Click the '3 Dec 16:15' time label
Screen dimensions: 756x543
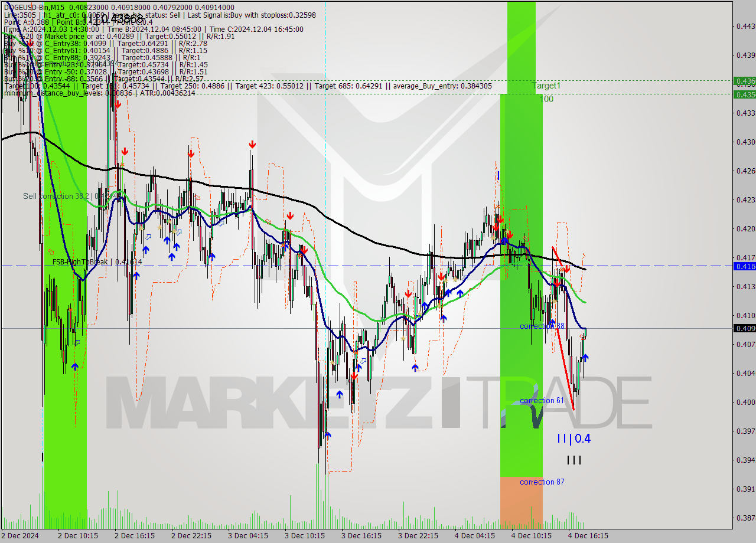361,535
